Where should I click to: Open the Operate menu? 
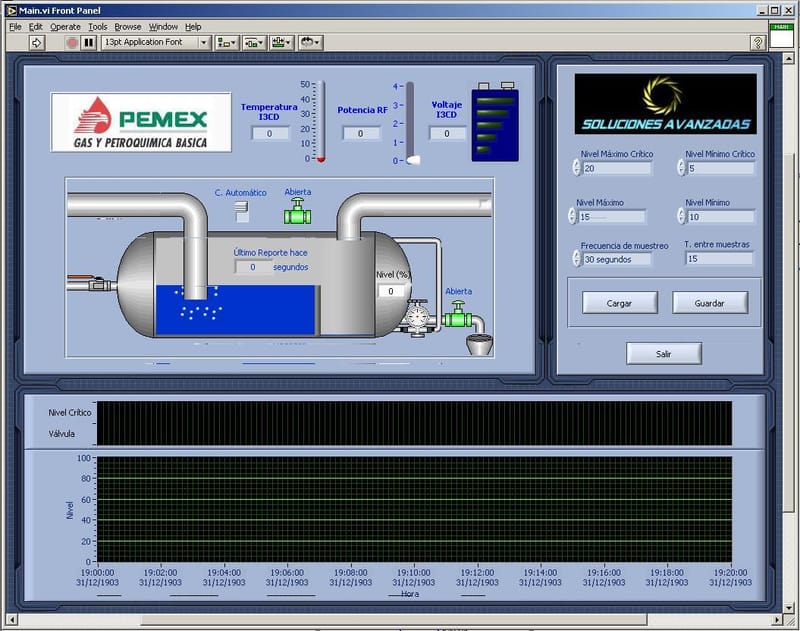(65, 27)
